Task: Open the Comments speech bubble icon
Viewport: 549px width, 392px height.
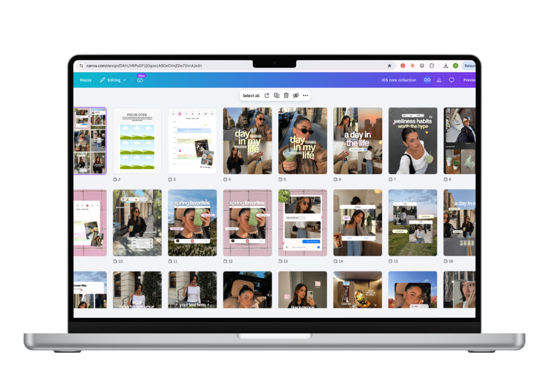Action: point(452,80)
